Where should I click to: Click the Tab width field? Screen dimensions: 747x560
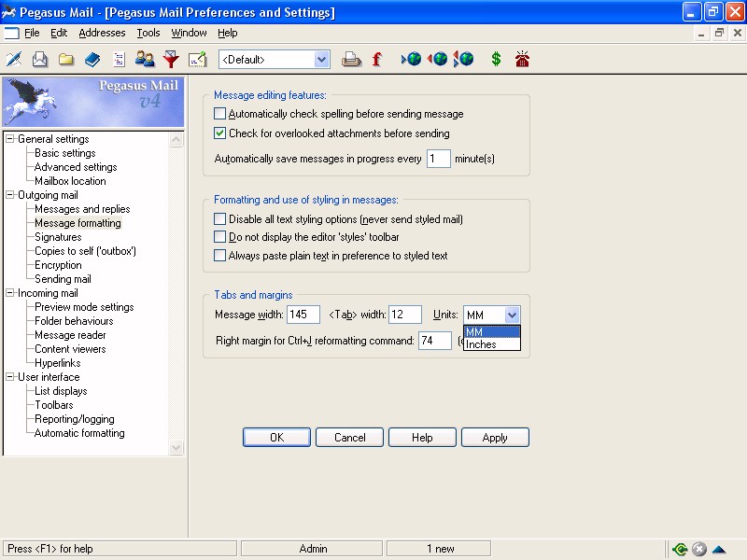(405, 315)
